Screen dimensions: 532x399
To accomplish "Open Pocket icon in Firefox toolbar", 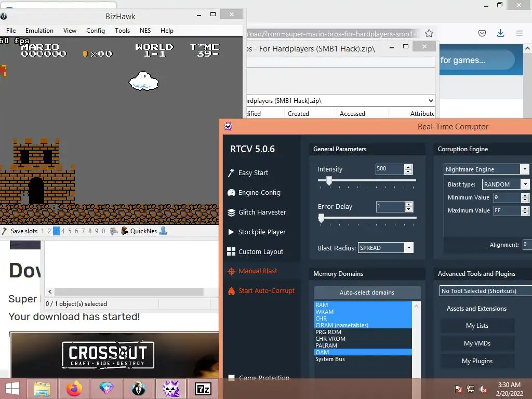I will click(x=482, y=33).
